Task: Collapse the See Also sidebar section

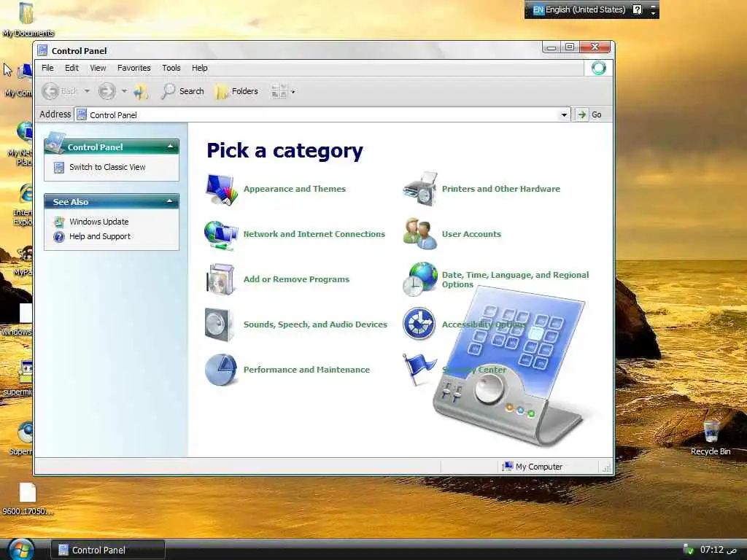Action: pos(169,202)
